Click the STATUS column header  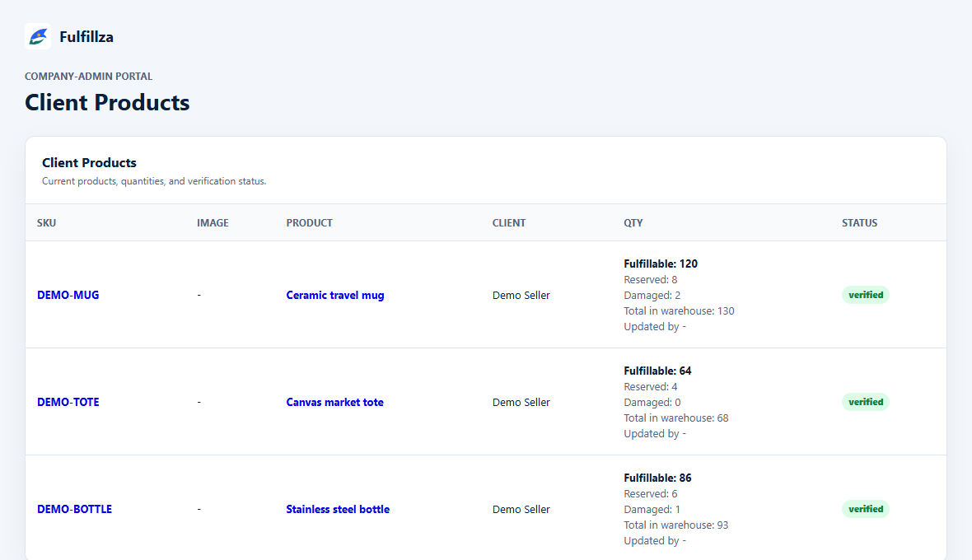(859, 223)
